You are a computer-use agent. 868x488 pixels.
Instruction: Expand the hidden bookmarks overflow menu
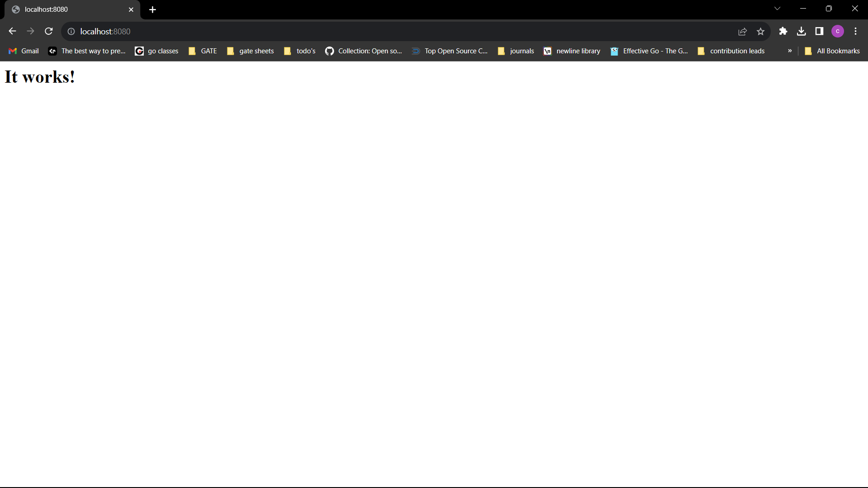pos(790,51)
